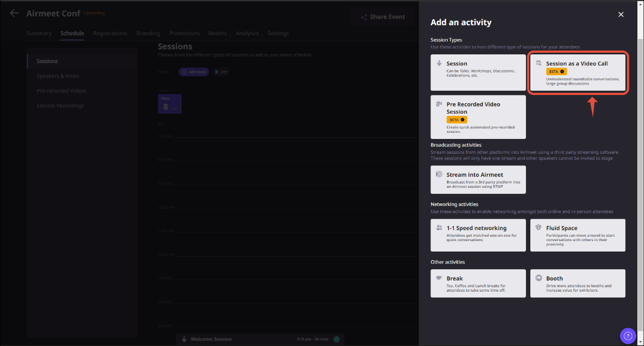Click the green dot on Welcome Session
This screenshot has width=644, height=346.
337,339
